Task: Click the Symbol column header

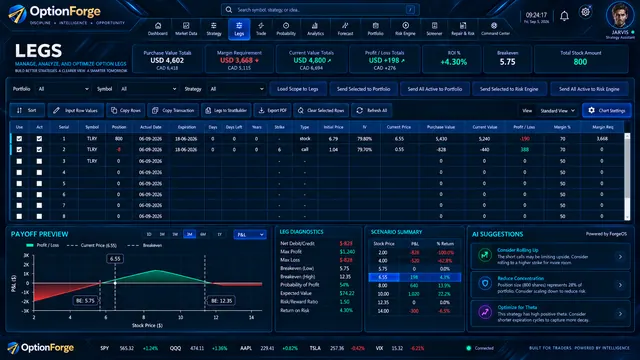Action: click(x=92, y=127)
